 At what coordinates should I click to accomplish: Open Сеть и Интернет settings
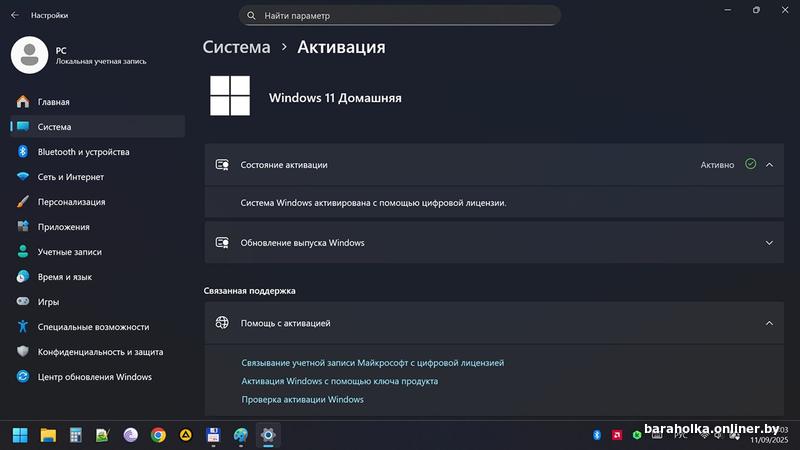[97, 177]
